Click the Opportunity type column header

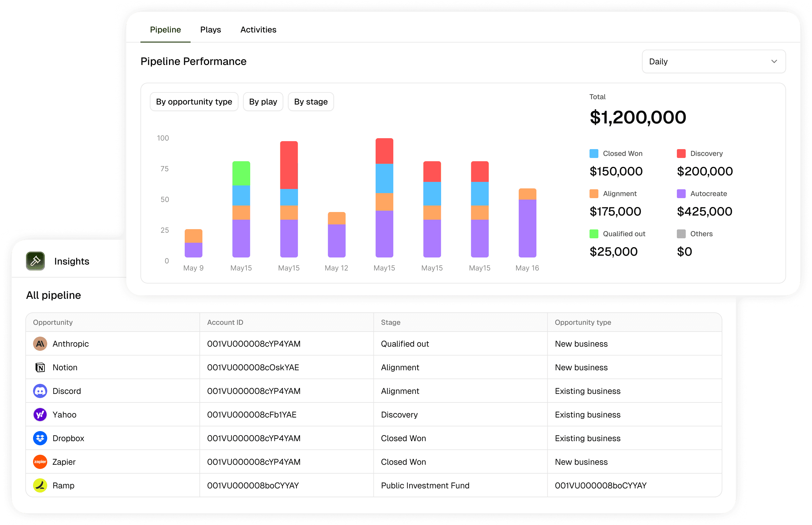[583, 322]
